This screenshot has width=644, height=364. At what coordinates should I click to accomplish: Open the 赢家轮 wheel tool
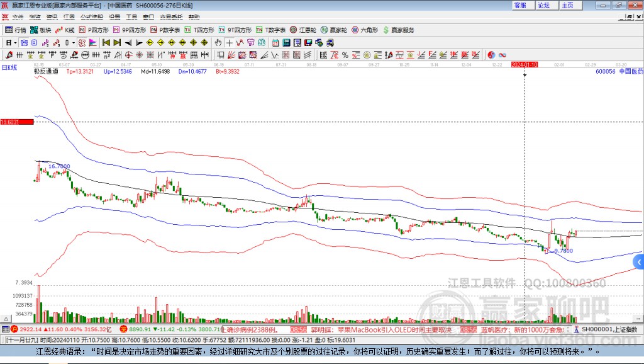(334, 30)
